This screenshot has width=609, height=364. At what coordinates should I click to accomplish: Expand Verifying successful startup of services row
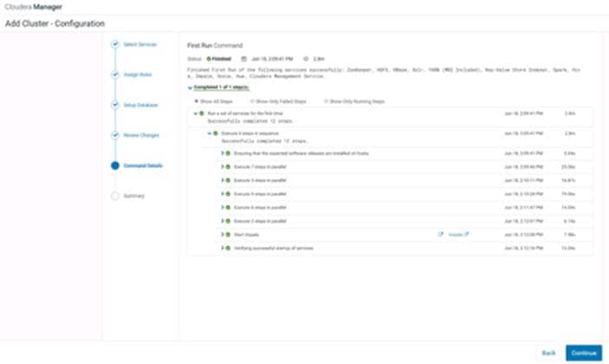[x=223, y=248]
